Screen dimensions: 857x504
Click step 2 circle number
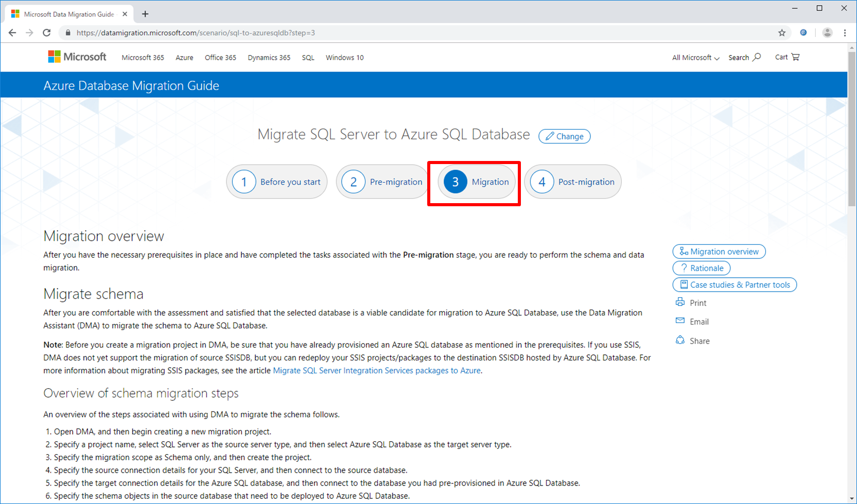pyautogui.click(x=354, y=182)
